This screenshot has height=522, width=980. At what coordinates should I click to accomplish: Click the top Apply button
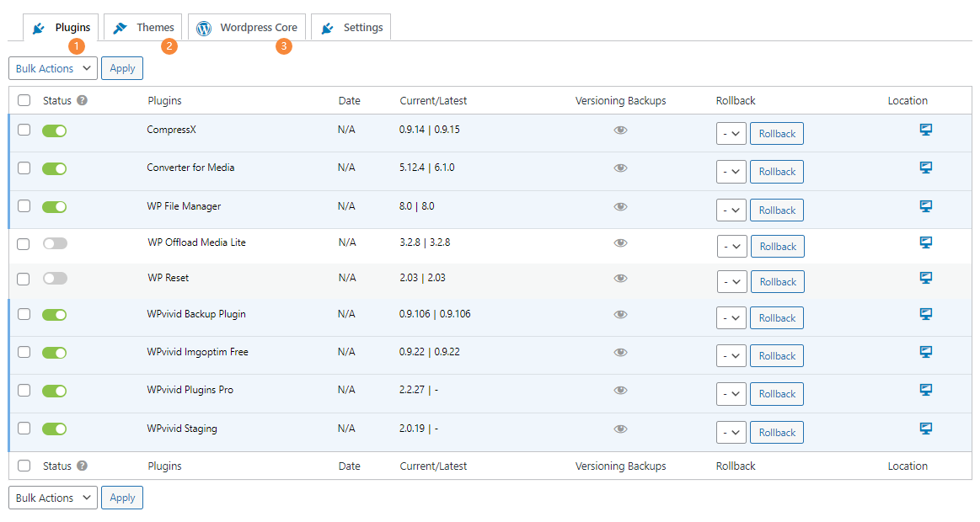(x=121, y=68)
